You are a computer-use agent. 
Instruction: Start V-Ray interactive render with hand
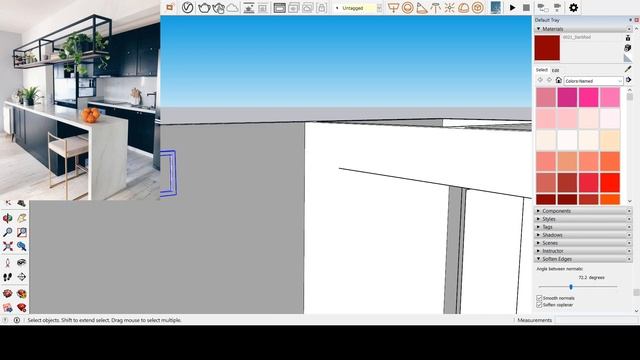coord(218,8)
